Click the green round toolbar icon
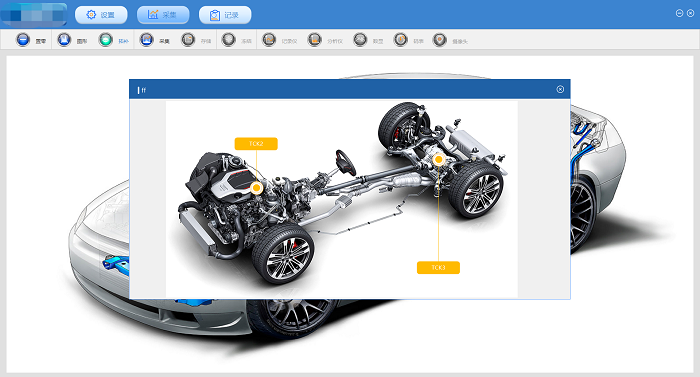This screenshot has width=700, height=377. tap(106, 40)
